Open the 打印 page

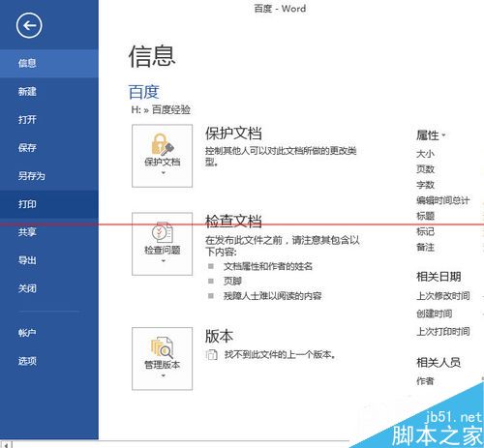(49, 204)
